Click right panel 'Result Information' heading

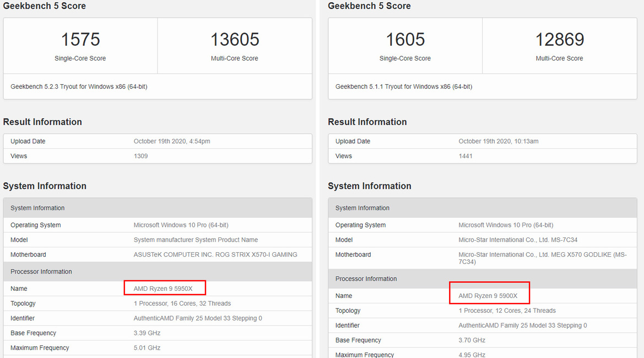367,122
